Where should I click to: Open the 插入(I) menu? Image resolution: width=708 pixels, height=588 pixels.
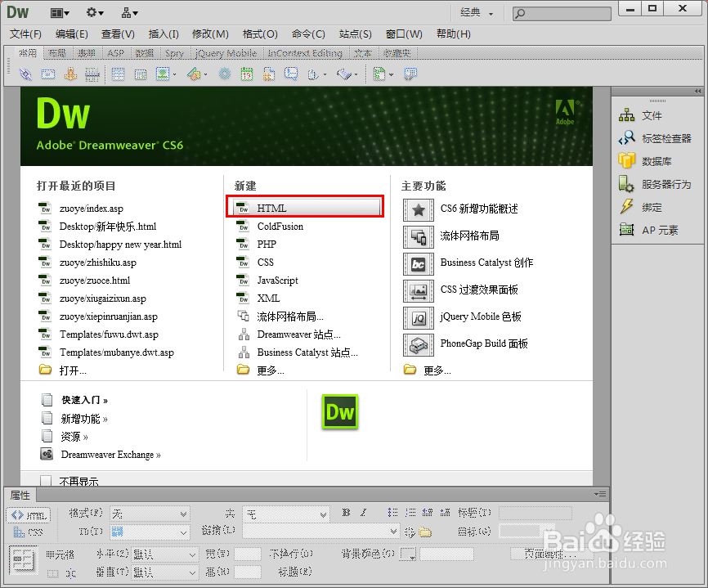pyautogui.click(x=164, y=34)
